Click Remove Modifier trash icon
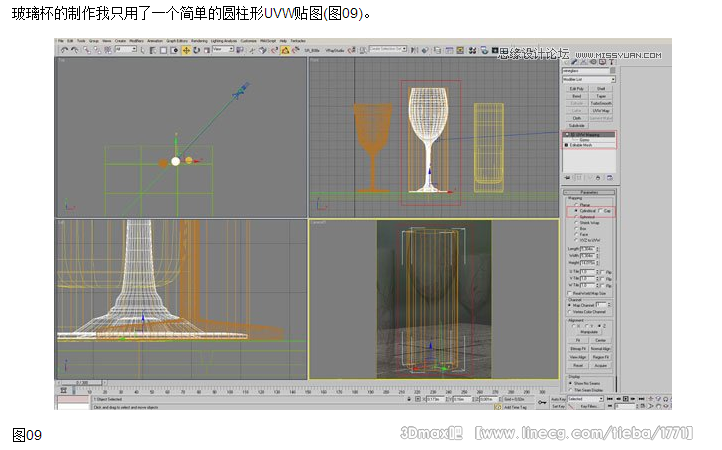This screenshot has width=722, height=450. click(x=598, y=177)
